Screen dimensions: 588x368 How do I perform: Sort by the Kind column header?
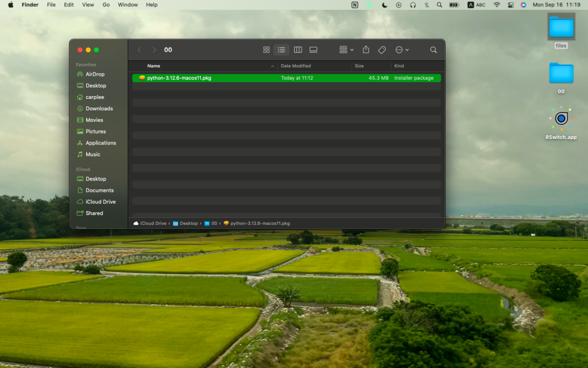click(399, 66)
